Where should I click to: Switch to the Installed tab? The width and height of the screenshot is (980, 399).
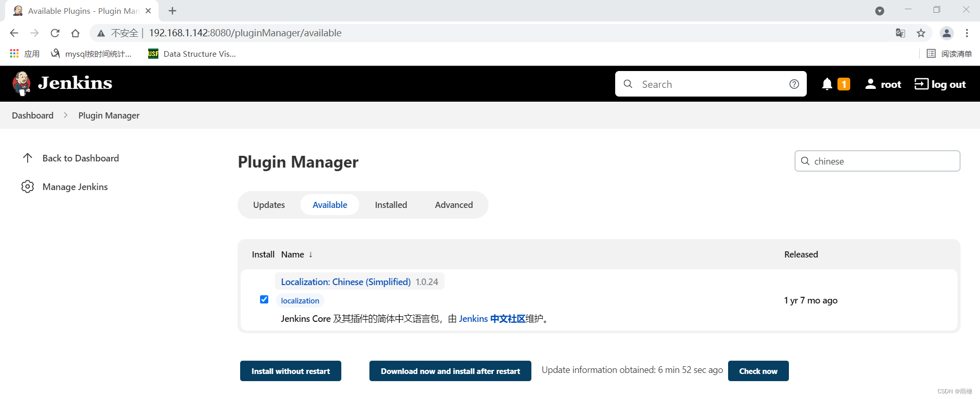click(391, 205)
